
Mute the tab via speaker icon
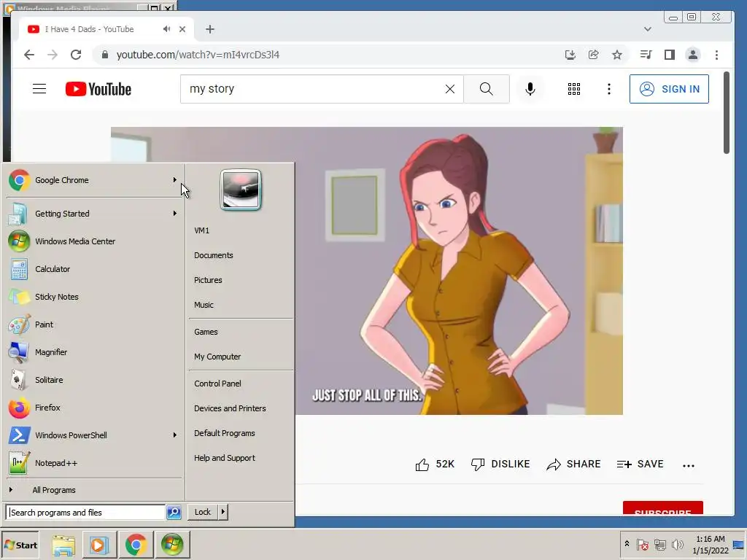coord(166,29)
